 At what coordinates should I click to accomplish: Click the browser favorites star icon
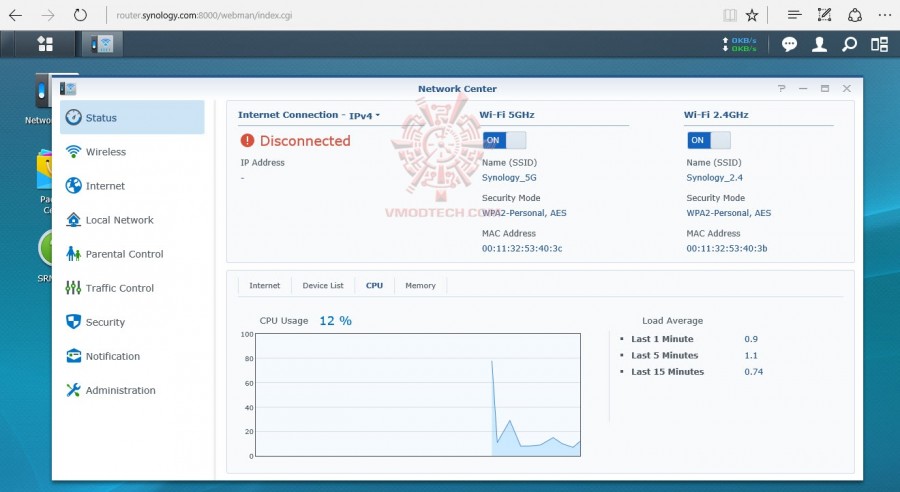click(752, 16)
